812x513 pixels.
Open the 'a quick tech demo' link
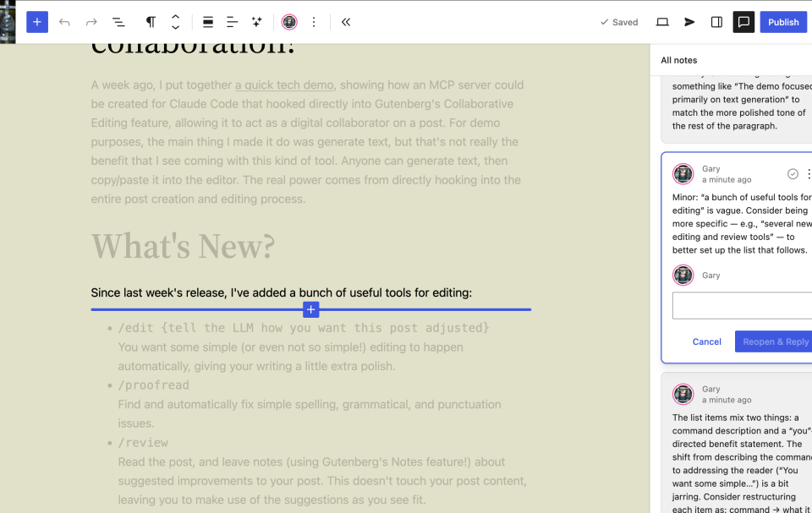pyautogui.click(x=284, y=85)
